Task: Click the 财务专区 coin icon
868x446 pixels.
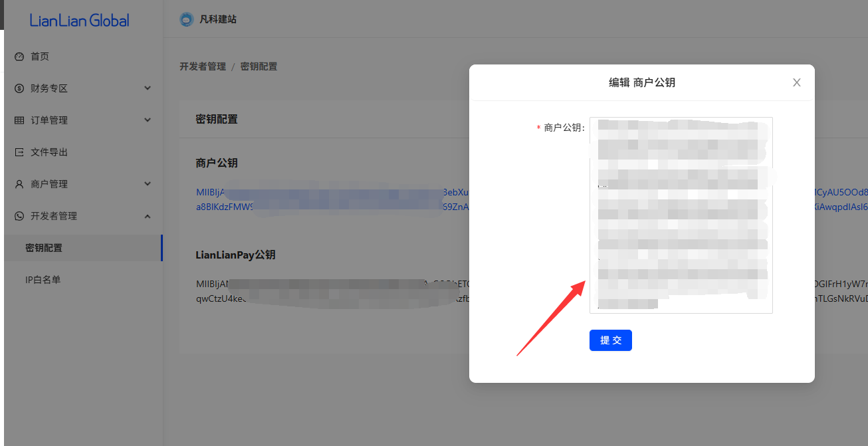Action: pos(19,88)
